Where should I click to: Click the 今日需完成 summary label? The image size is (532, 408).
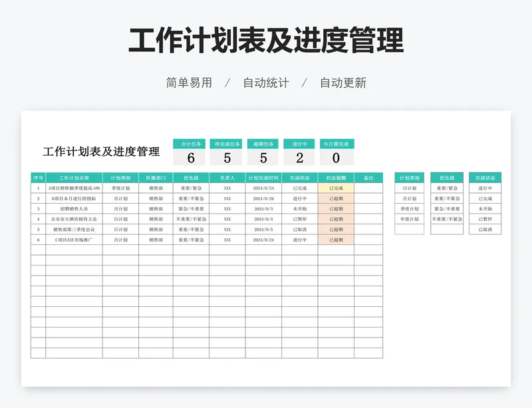click(336, 144)
